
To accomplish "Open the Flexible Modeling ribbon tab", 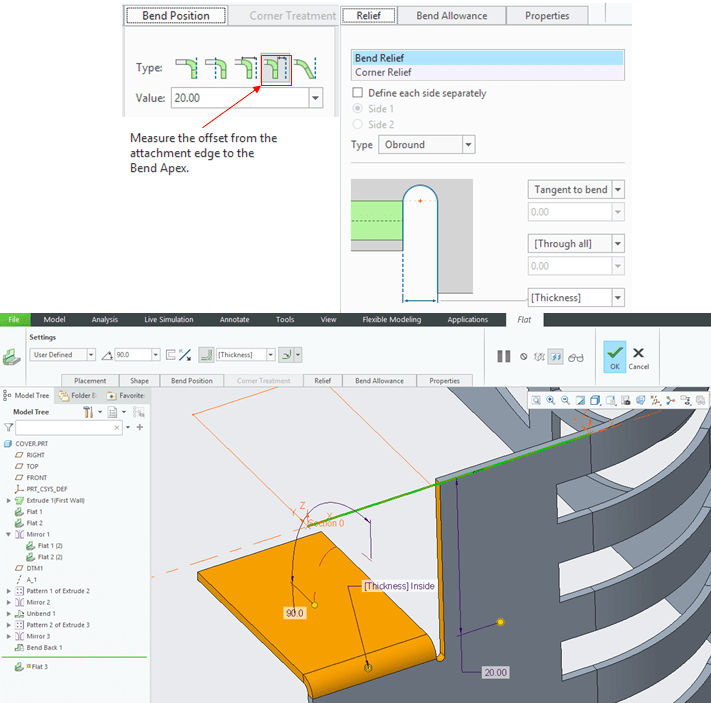I will pyautogui.click(x=391, y=320).
